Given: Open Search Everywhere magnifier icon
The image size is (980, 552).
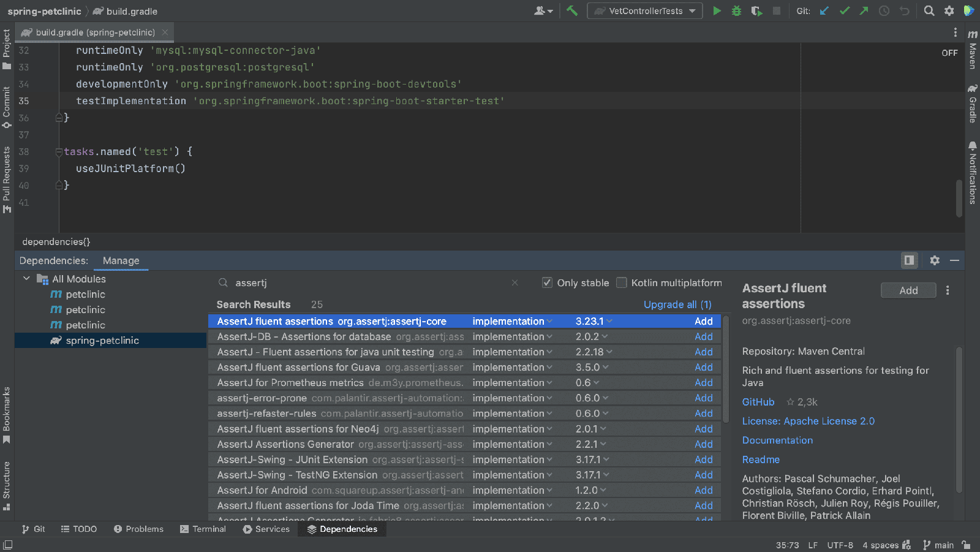Looking at the screenshot, I should click(929, 10).
